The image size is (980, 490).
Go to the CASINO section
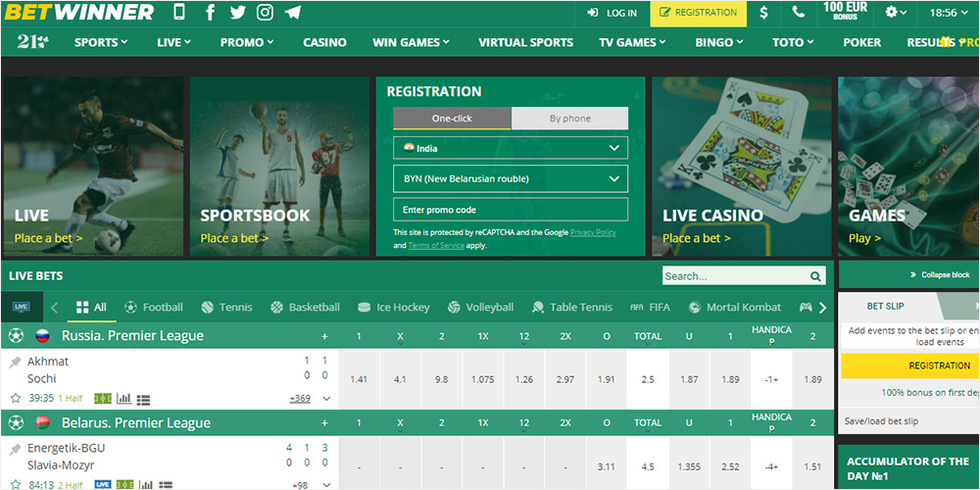pyautogui.click(x=324, y=42)
